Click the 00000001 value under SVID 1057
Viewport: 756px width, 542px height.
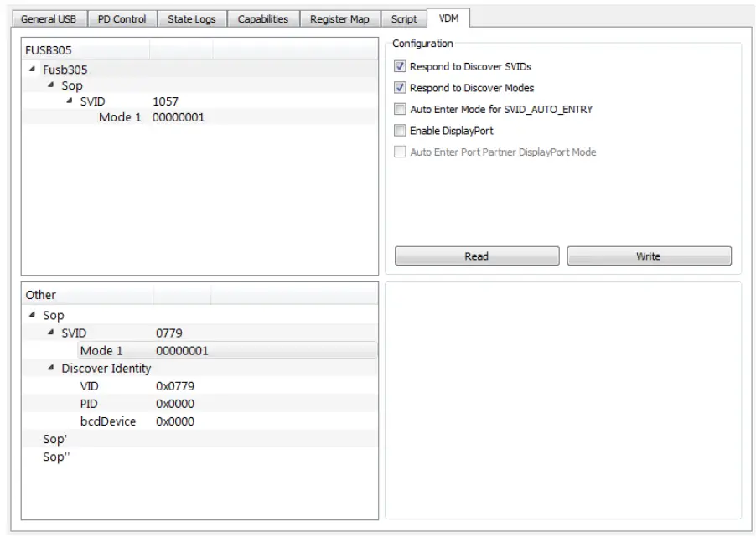pos(179,117)
